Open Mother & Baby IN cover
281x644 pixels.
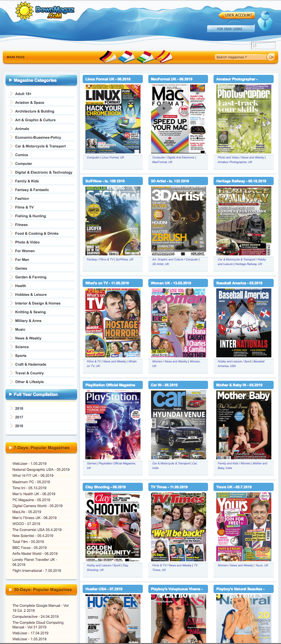(x=244, y=425)
